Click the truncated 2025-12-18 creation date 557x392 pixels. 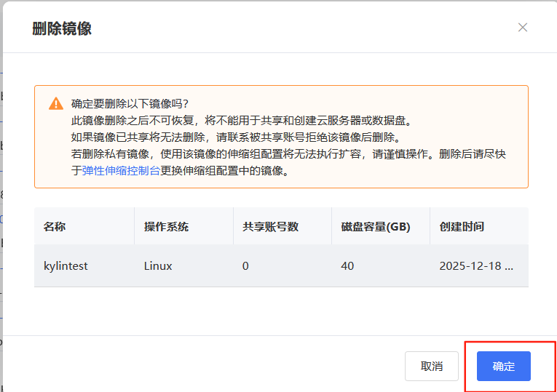476,266
